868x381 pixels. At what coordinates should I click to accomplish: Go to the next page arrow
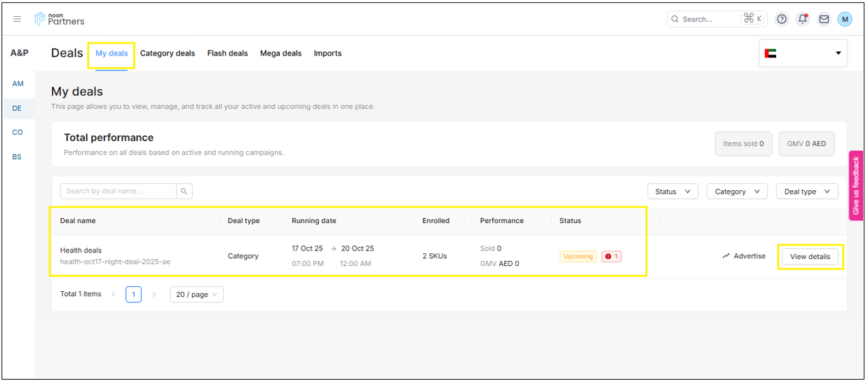point(154,295)
